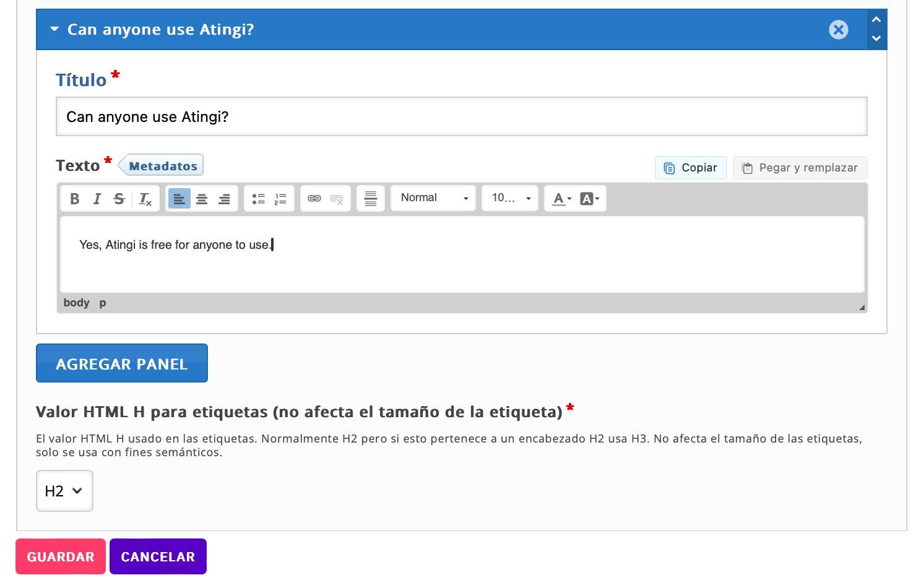This screenshot has height=588, width=916.
Task: Click the GUARDAR button
Action: [x=61, y=556]
